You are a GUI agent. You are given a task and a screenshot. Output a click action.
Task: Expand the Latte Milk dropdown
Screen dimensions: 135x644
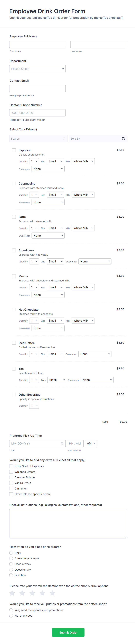pos(83,228)
